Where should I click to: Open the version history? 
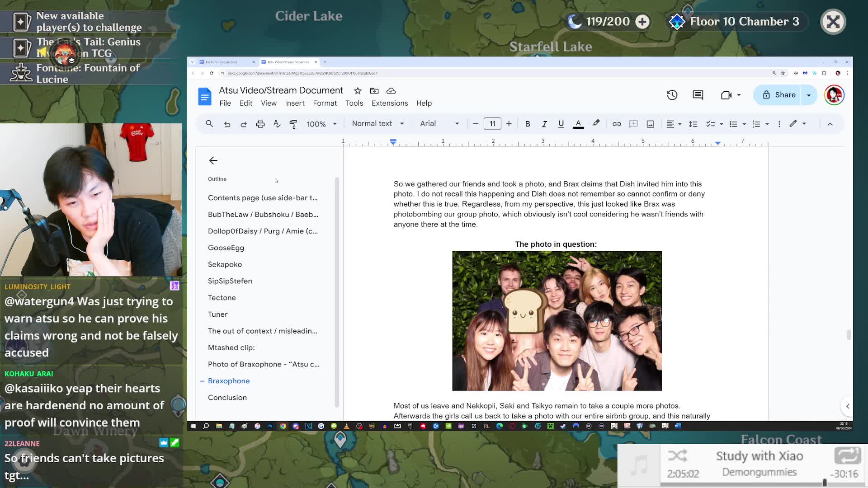click(x=672, y=95)
